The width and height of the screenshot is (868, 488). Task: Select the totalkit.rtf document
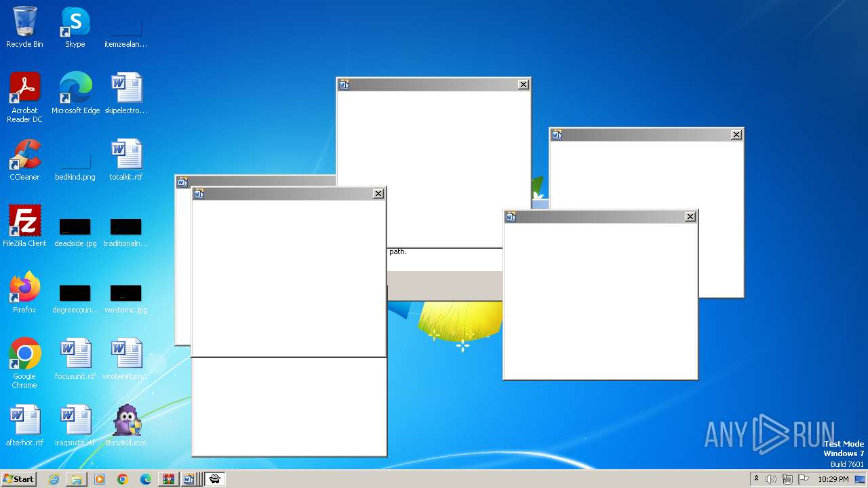(126, 160)
